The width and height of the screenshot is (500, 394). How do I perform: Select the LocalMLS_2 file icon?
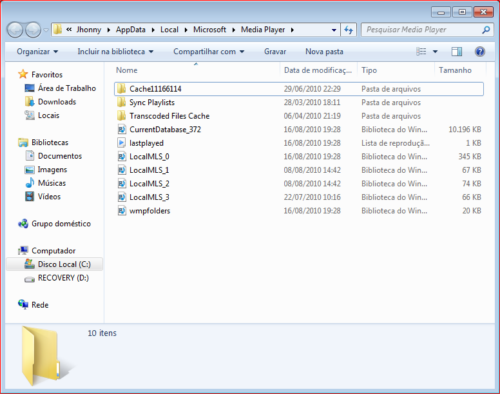(x=122, y=183)
